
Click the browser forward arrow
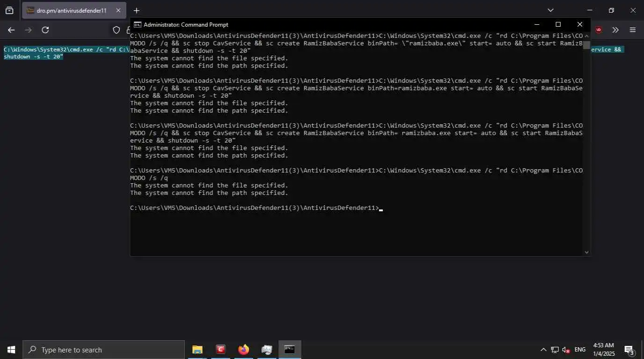click(x=28, y=30)
